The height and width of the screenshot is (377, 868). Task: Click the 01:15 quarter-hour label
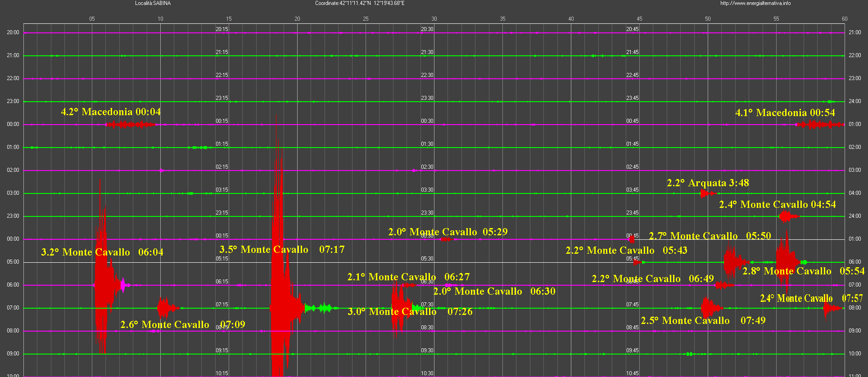click(222, 144)
